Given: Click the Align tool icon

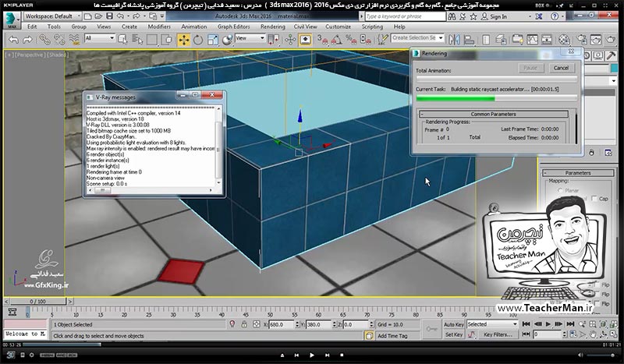Looking at the screenshot, I should pos(470,40).
